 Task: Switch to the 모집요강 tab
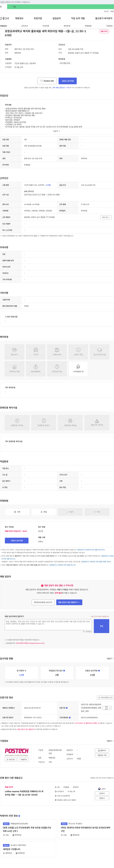pyautogui.click(x=3, y=26)
